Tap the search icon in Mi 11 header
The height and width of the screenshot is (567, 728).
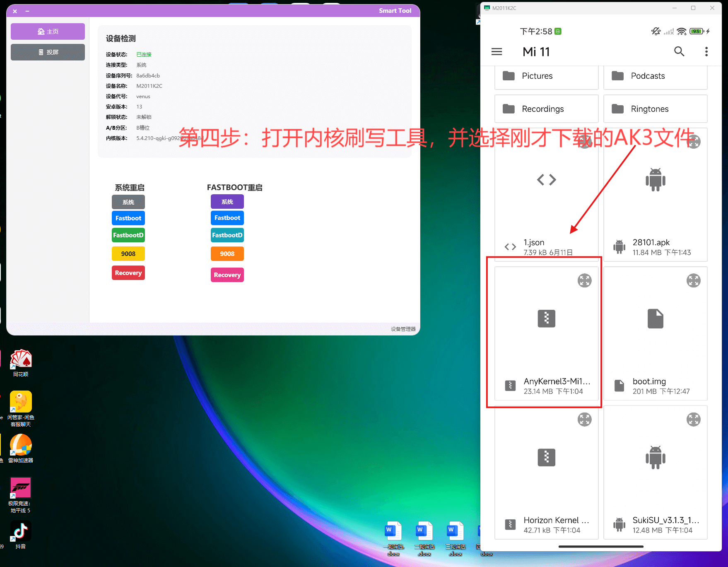pos(679,51)
